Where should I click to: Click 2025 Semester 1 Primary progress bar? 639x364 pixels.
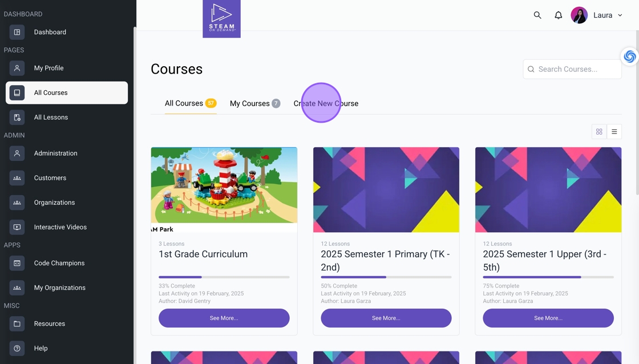[386, 277]
